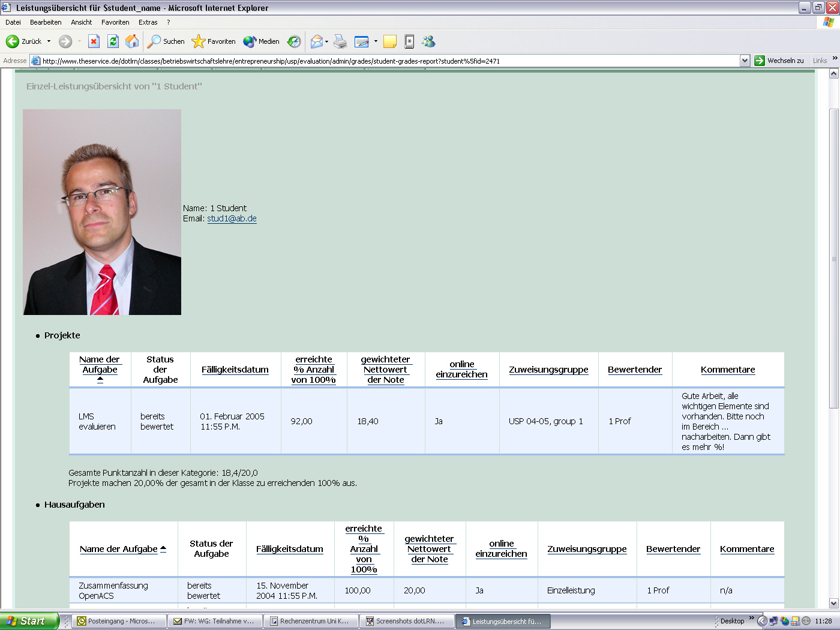The width and height of the screenshot is (840, 630).
Task: Click the Drucken printer icon
Action: pos(340,41)
